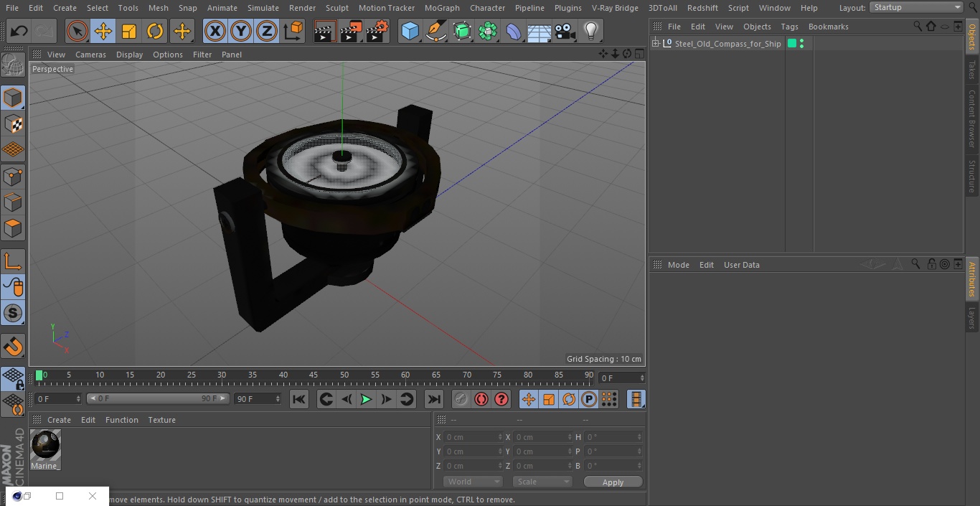The width and height of the screenshot is (980, 506).
Task: Open the Spline Pen tool
Action: coord(435,32)
